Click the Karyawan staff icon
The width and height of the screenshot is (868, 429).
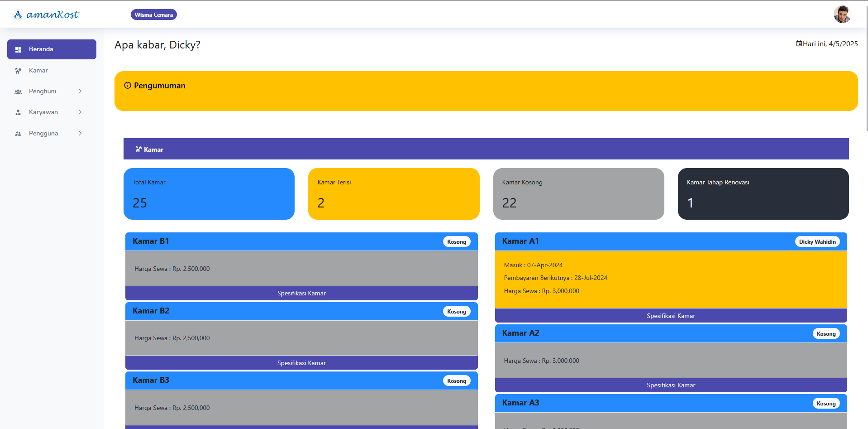(18, 112)
